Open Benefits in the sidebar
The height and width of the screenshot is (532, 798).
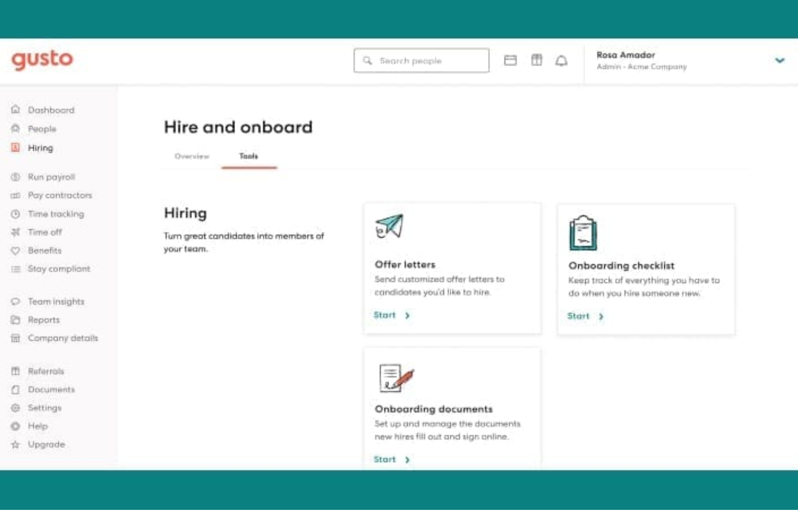(x=45, y=251)
